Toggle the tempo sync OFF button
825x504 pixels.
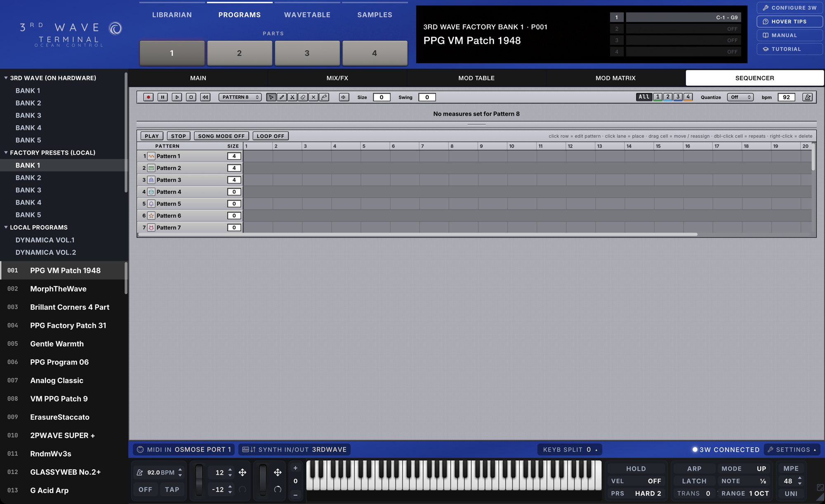point(145,490)
